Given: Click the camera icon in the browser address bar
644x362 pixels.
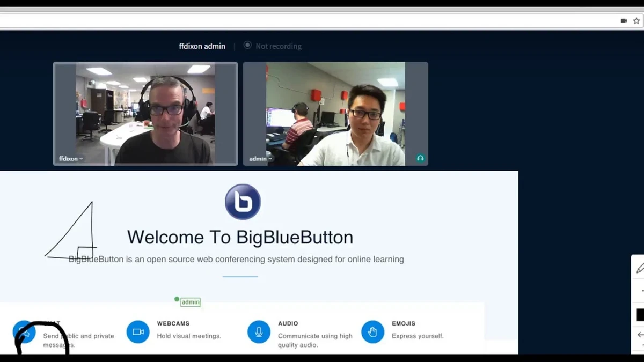Looking at the screenshot, I should coord(624,20).
